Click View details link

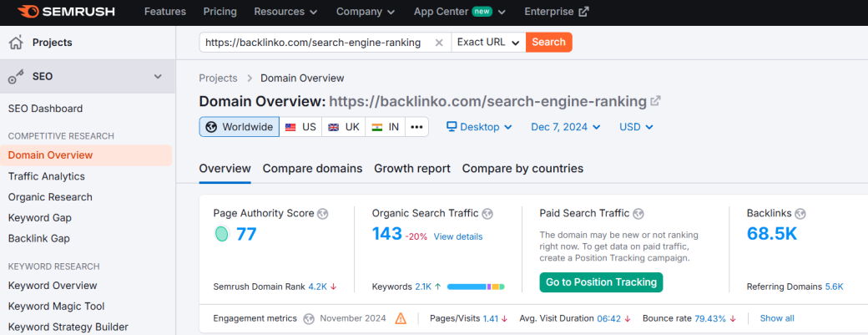(x=458, y=236)
